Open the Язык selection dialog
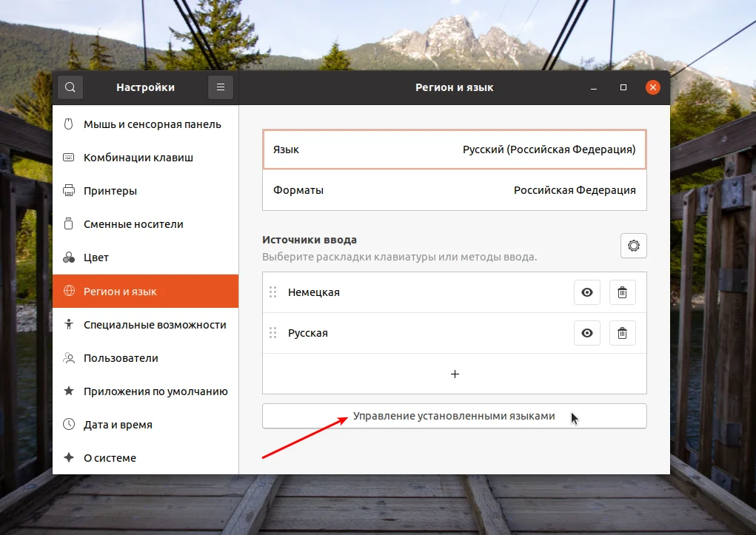Viewport: 756px width, 535px height. [x=454, y=149]
